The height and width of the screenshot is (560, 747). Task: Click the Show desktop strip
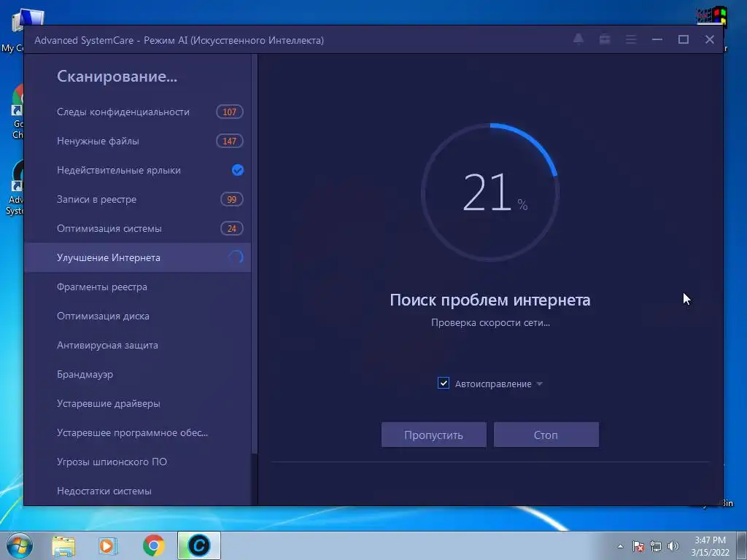click(x=742, y=545)
